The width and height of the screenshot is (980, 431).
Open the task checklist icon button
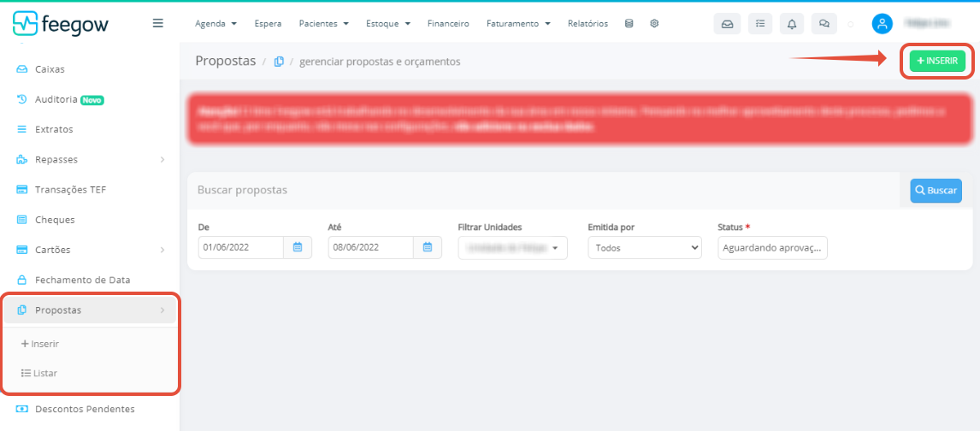[x=760, y=24]
